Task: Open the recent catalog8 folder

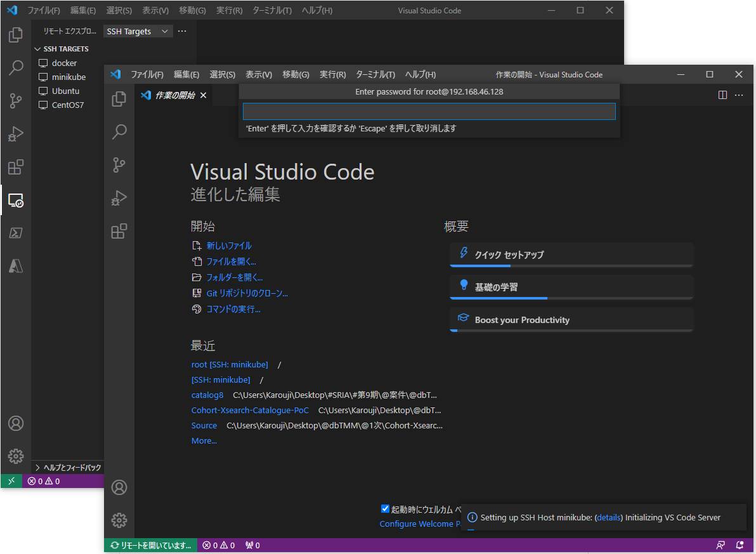Action: click(207, 395)
